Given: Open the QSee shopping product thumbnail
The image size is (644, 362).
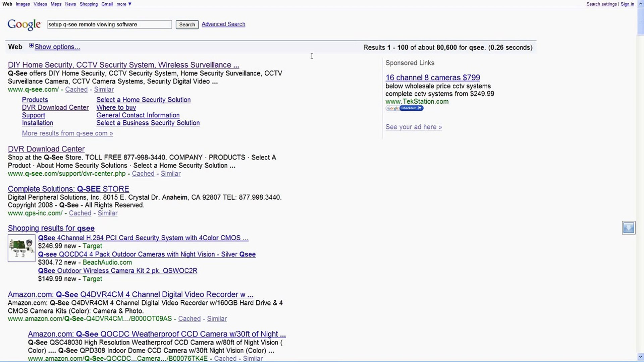Looking at the screenshot, I should tap(21, 248).
